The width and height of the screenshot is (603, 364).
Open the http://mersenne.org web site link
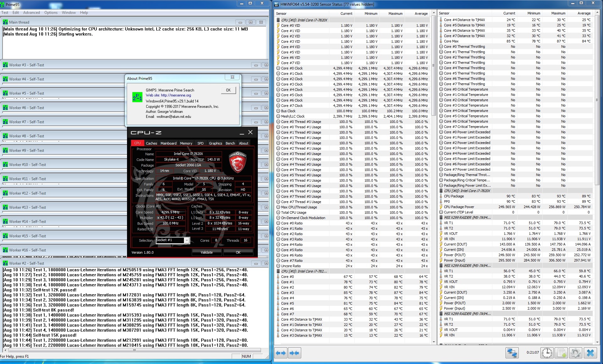coord(176,95)
